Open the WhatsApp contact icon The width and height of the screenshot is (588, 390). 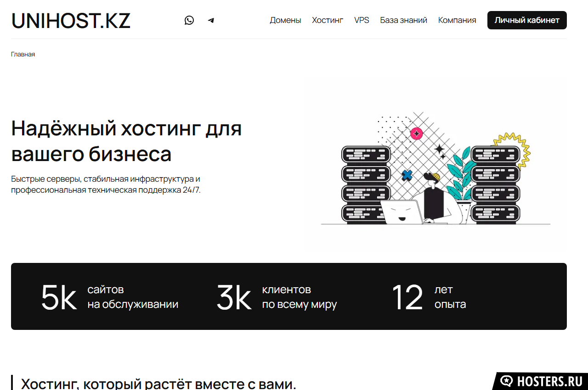point(189,20)
